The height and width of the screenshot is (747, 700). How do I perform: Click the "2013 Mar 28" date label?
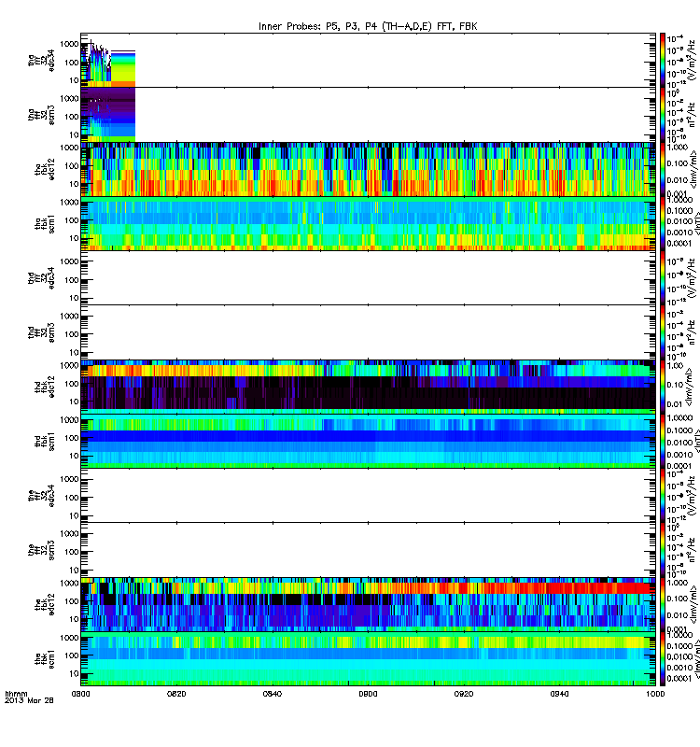(29, 700)
